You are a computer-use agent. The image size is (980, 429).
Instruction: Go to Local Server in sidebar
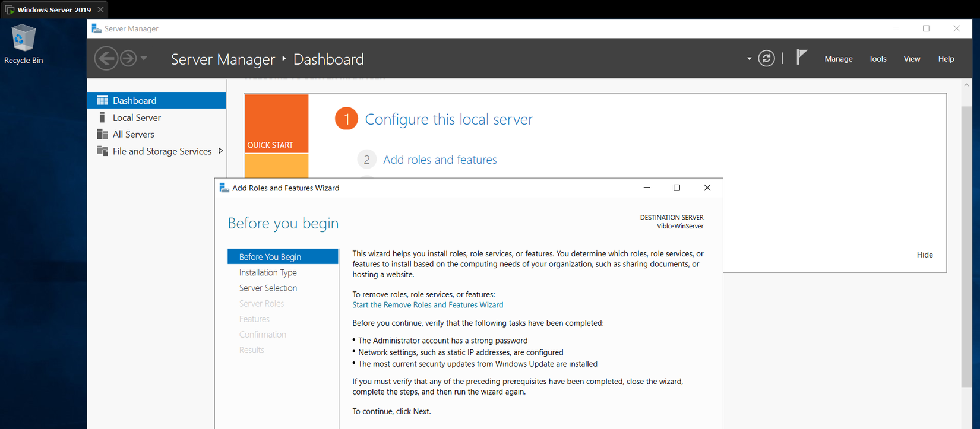pyautogui.click(x=137, y=117)
